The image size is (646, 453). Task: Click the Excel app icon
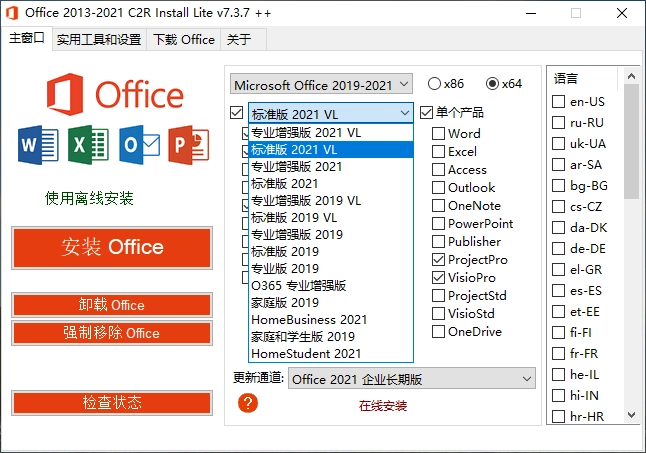pos(88,145)
